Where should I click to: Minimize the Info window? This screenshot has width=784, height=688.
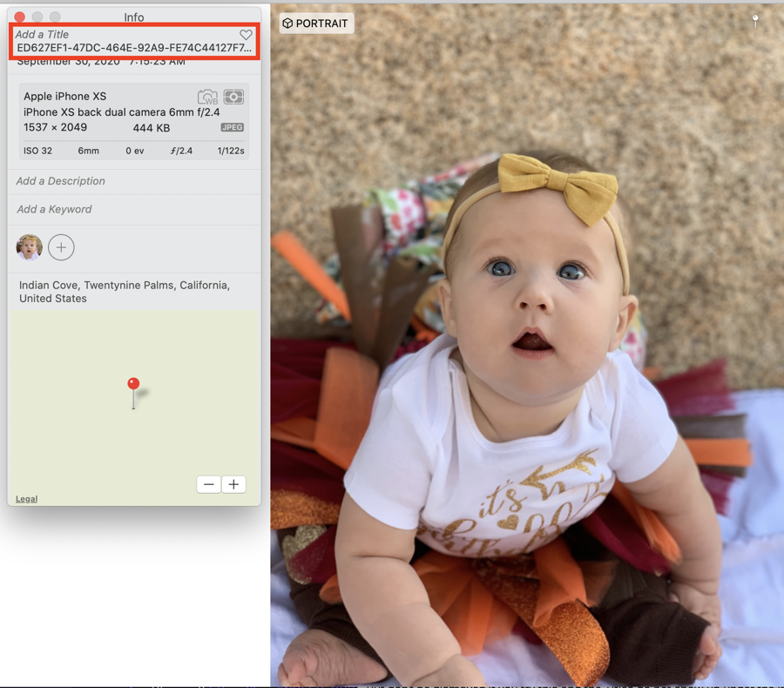coord(37,17)
